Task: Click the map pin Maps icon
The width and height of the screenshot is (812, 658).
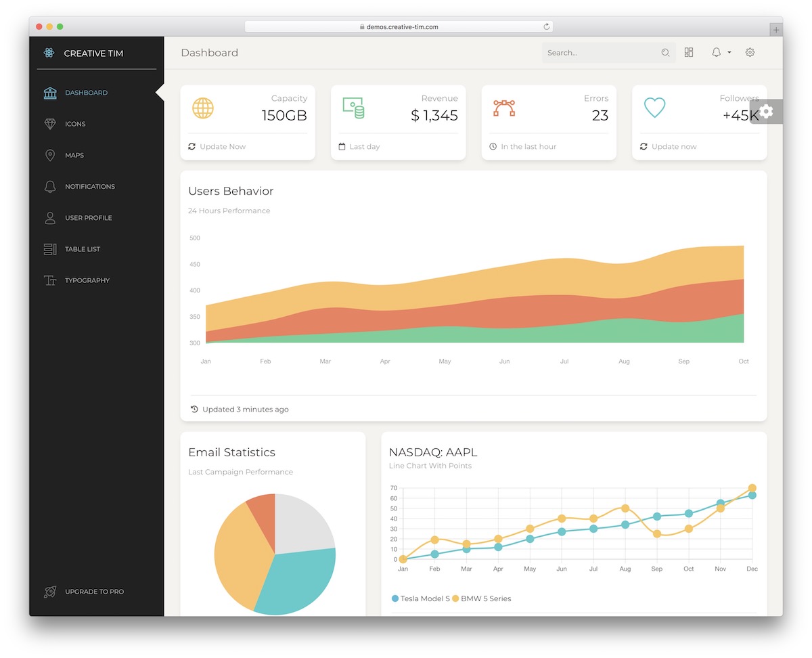Action: click(x=50, y=155)
